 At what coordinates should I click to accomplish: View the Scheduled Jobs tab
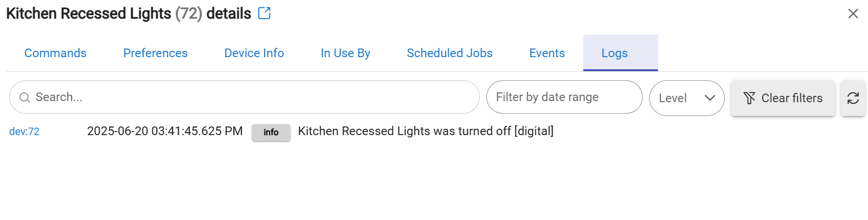pyautogui.click(x=450, y=53)
